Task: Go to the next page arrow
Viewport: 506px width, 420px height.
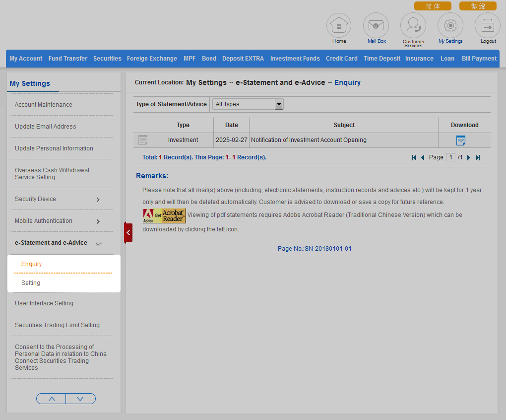Action: pyautogui.click(x=469, y=157)
